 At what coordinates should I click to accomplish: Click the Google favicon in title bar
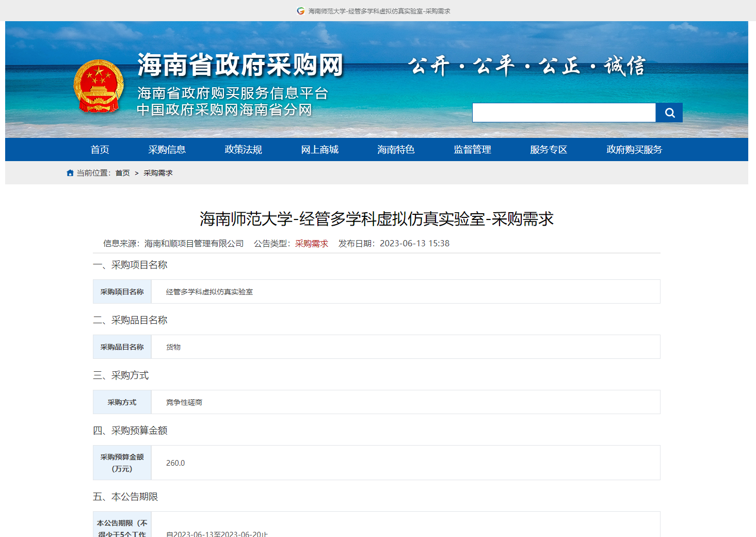pyautogui.click(x=301, y=11)
